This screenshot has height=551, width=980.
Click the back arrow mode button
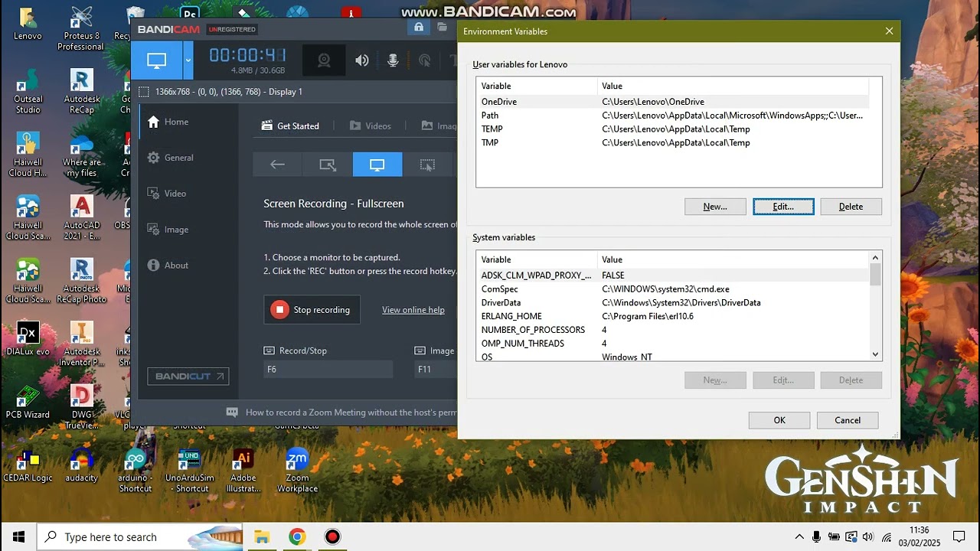(x=277, y=165)
